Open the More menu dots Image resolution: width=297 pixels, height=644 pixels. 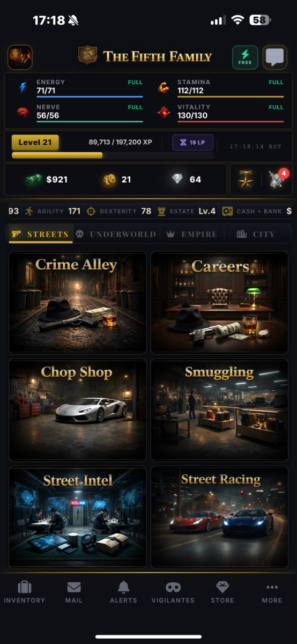(x=272, y=592)
